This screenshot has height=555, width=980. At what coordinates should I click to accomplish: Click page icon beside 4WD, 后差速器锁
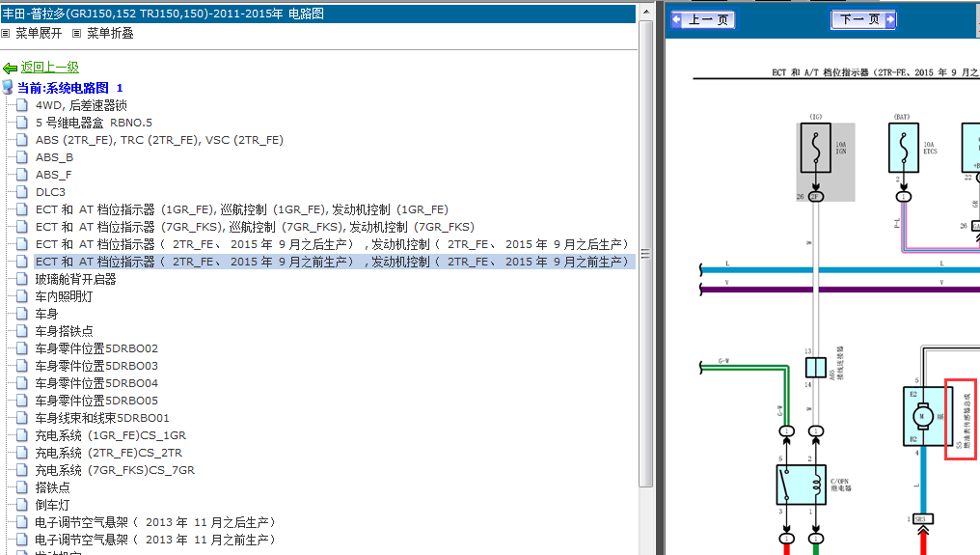tap(22, 104)
